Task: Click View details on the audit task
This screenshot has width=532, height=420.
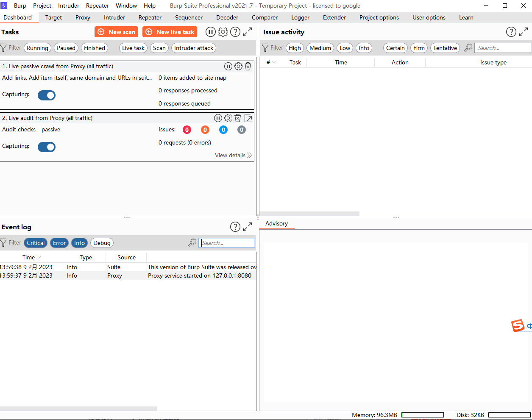Action: [x=231, y=155]
